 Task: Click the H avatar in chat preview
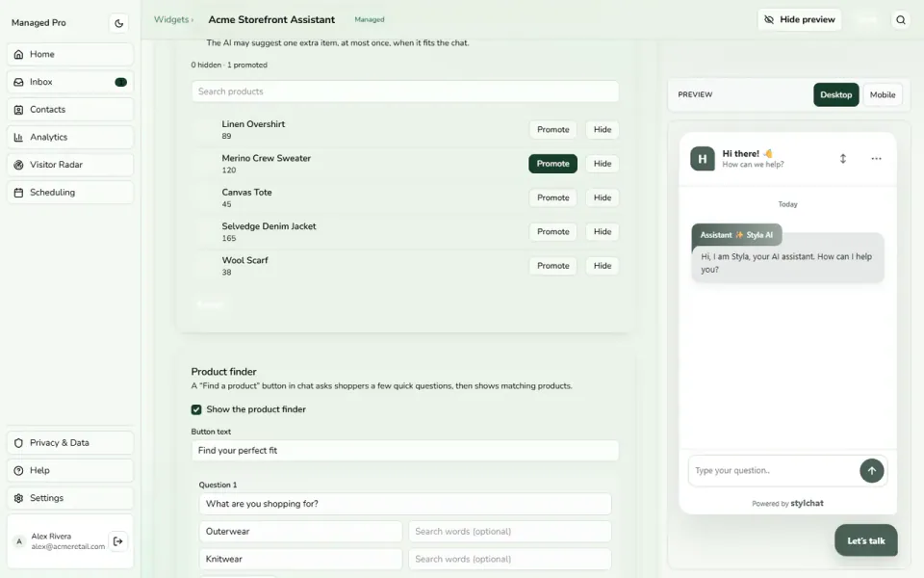tap(703, 159)
